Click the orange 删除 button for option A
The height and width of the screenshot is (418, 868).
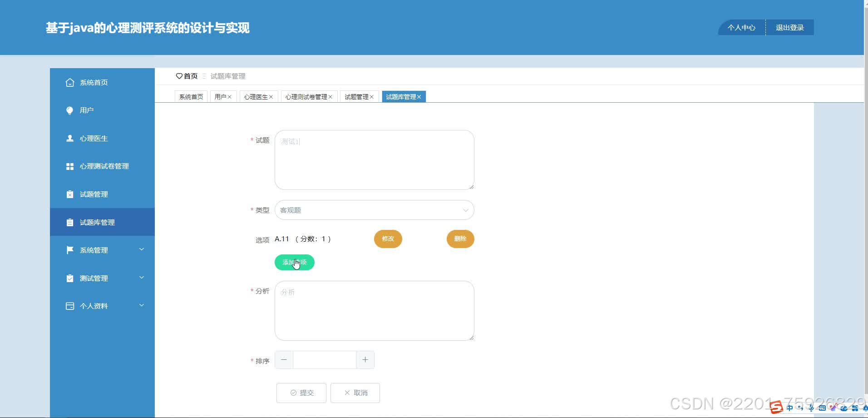[460, 239]
